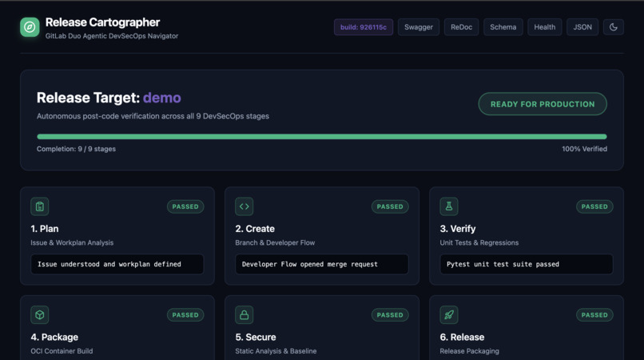Viewport: 644px width, 360px height.
Task: Select the '4. Package' stage title
Action: tap(54, 337)
